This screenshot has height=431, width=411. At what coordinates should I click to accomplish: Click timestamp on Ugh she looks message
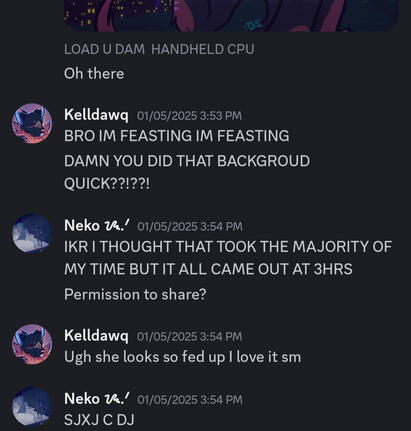coord(189,337)
